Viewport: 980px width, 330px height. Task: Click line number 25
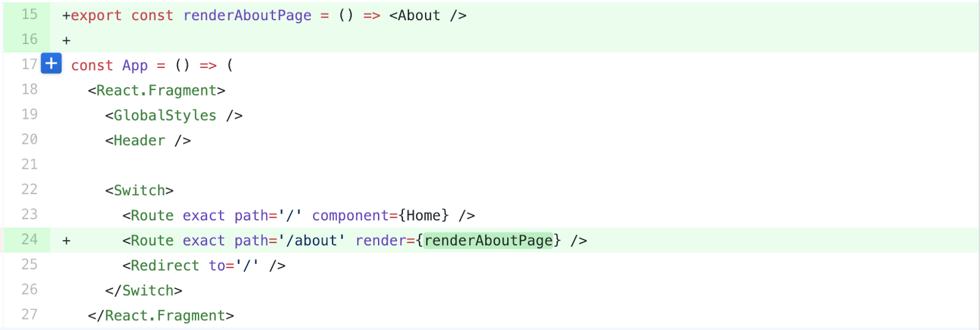[29, 264]
